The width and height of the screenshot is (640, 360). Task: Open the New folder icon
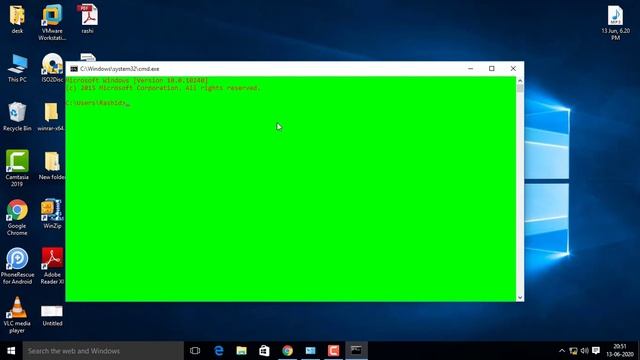[52, 165]
